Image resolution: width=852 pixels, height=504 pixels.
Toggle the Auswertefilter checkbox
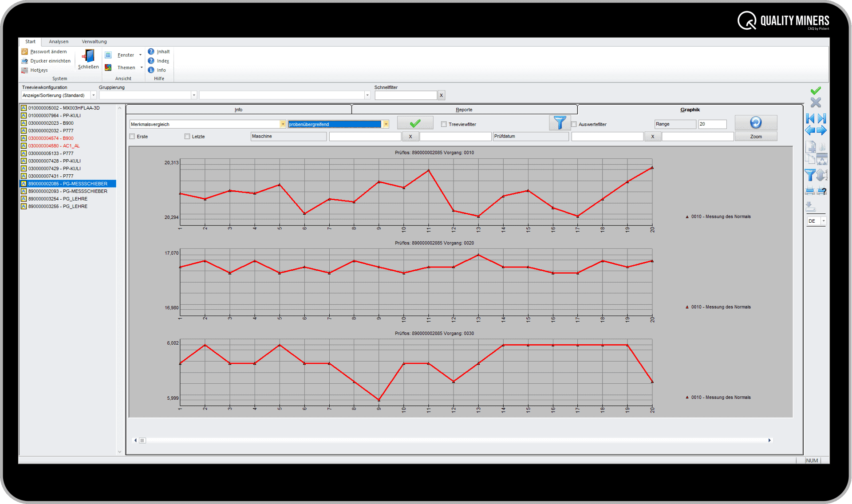pyautogui.click(x=574, y=124)
